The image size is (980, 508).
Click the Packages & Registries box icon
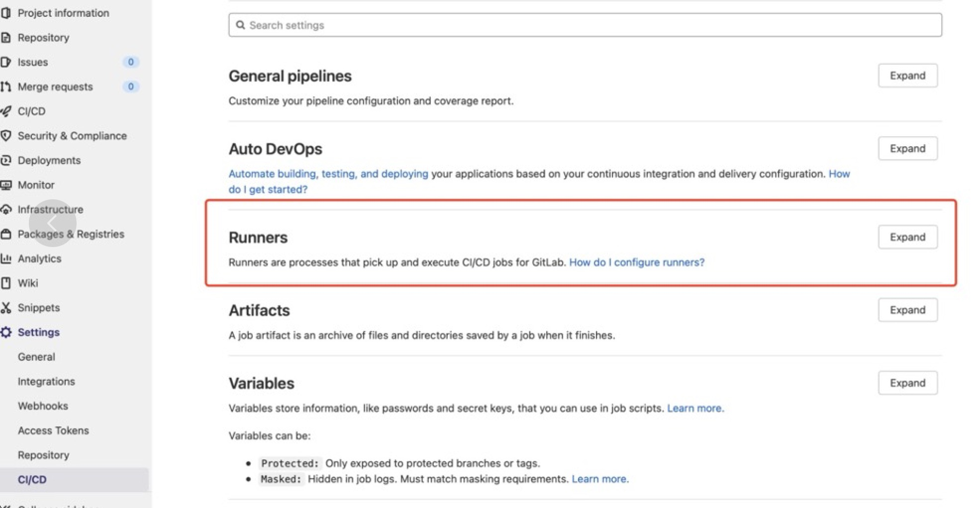(5, 234)
